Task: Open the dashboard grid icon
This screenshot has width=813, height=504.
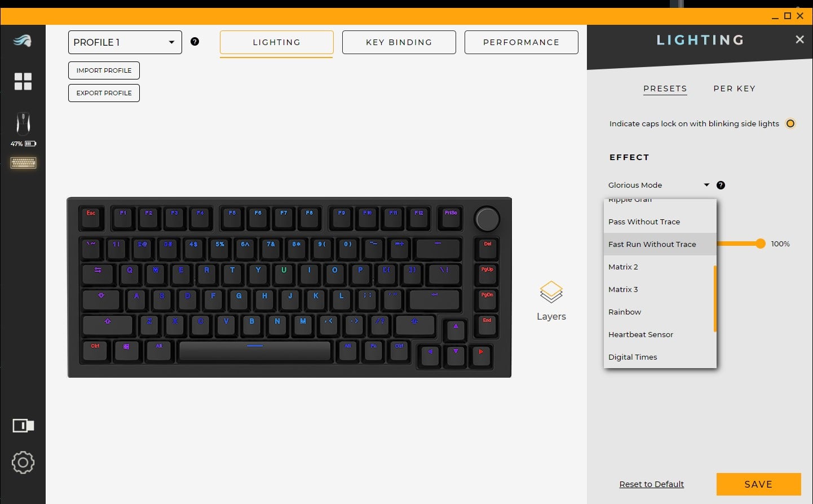Action: 23,81
